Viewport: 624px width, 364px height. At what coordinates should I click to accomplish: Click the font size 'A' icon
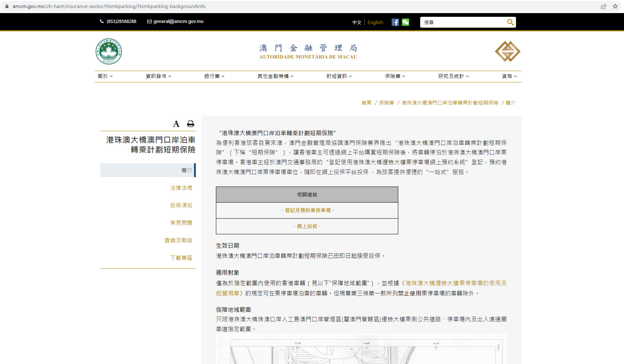click(x=176, y=124)
